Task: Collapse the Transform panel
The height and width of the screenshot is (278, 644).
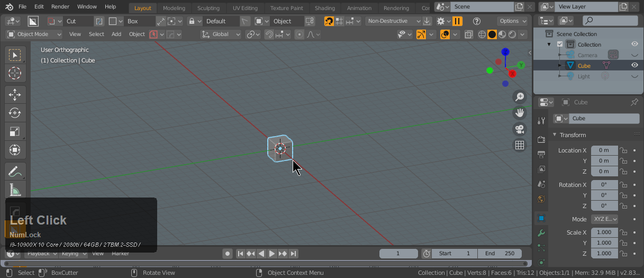Action: pos(555,135)
